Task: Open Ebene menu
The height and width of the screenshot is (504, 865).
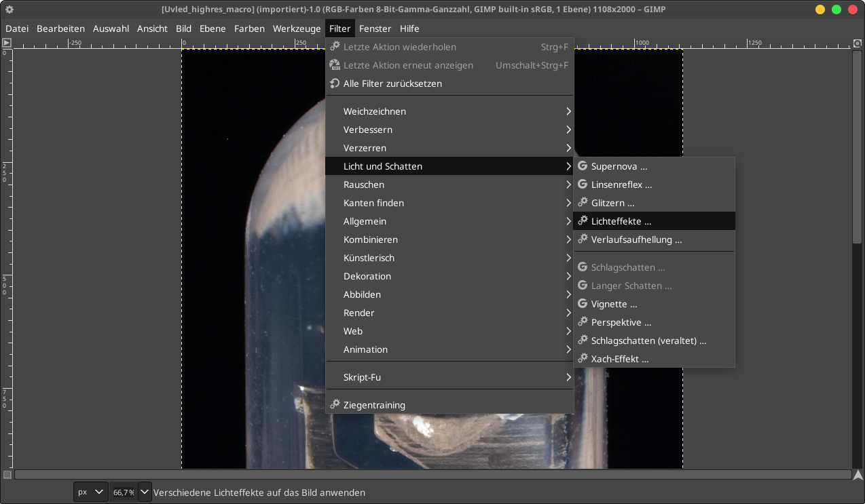Action: tap(213, 28)
